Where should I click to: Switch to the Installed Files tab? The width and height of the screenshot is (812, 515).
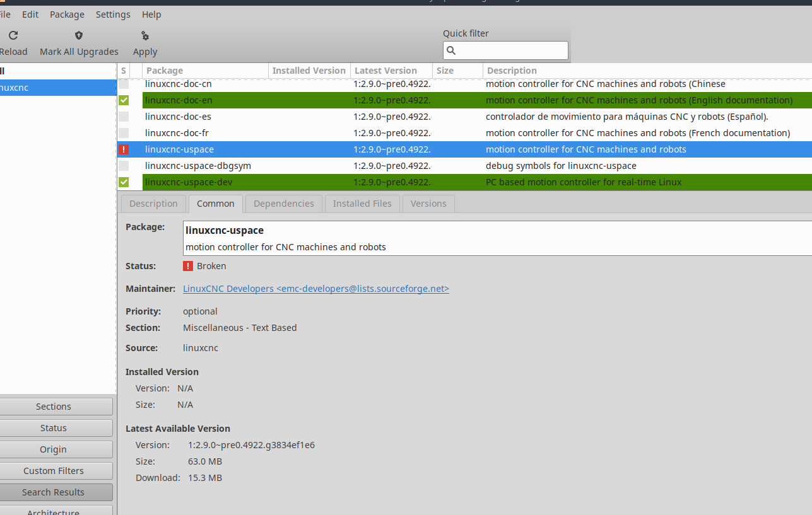click(362, 204)
